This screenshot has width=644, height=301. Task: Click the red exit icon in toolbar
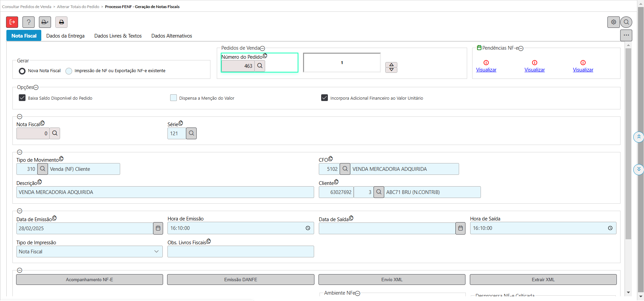click(x=12, y=22)
